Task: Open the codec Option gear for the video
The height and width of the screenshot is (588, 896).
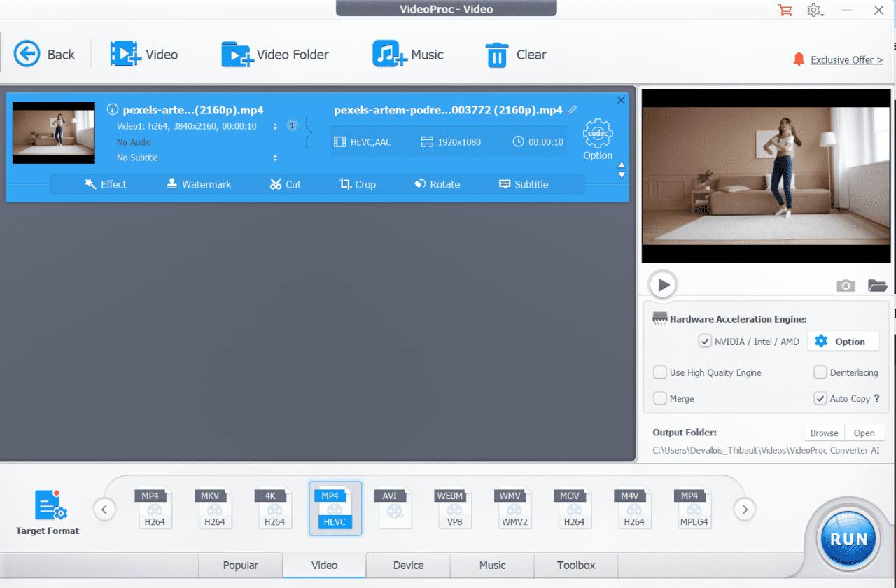Action: click(x=598, y=139)
